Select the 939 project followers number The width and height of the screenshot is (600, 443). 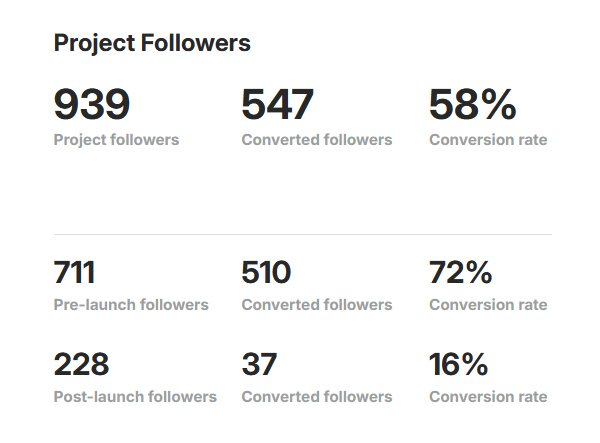(92, 104)
